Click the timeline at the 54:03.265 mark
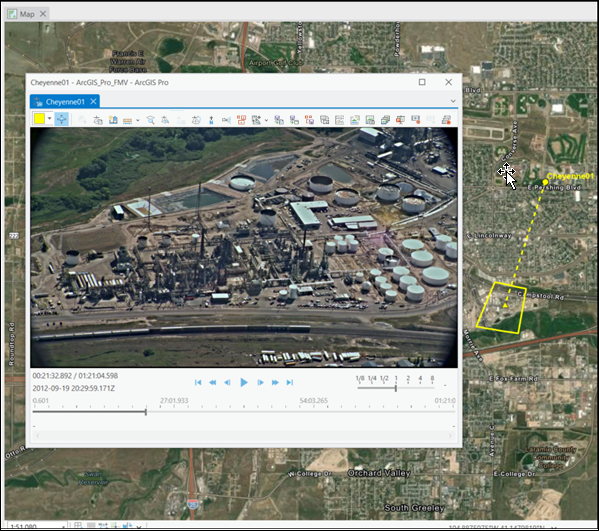599x531 pixels. (313, 401)
